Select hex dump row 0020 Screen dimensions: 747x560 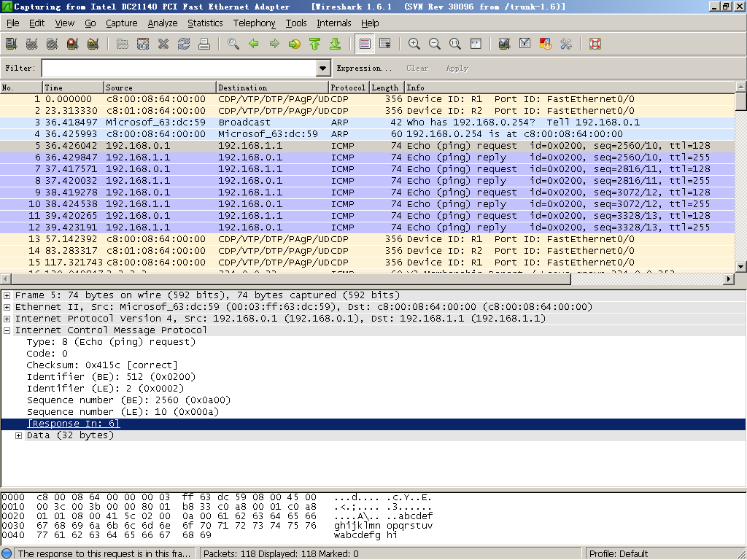[x=217, y=516]
